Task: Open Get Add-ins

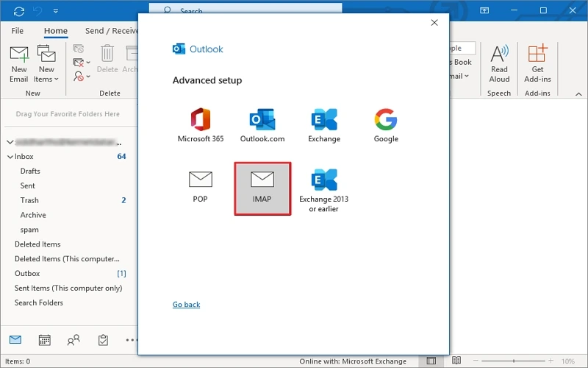Action: tap(537, 64)
